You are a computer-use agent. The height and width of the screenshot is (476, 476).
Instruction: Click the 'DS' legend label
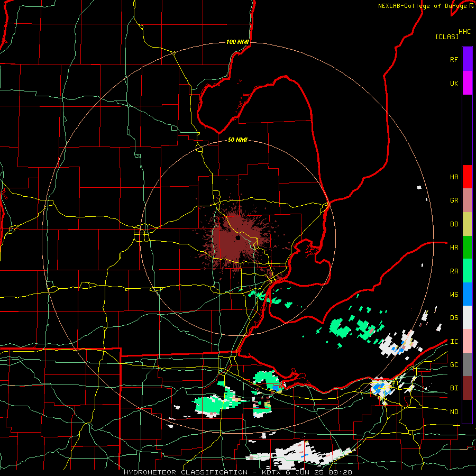click(454, 318)
